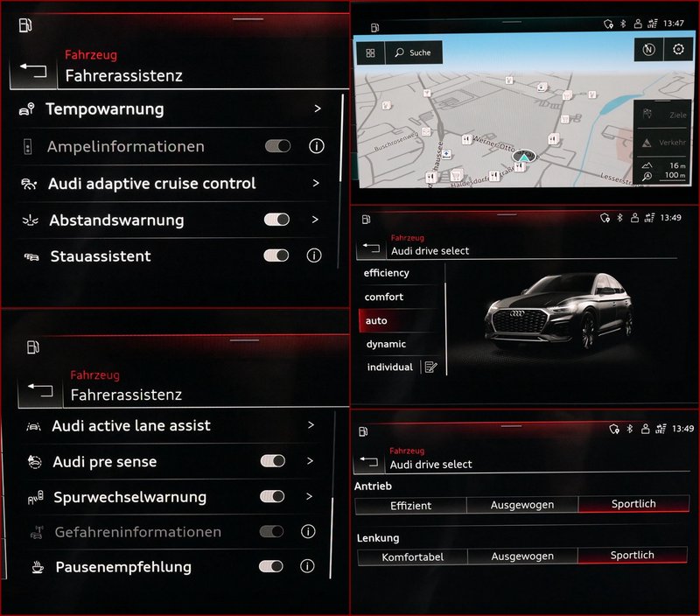This screenshot has width=700, height=616.
Task: Tap the north compass orientation icon
Action: click(x=648, y=49)
